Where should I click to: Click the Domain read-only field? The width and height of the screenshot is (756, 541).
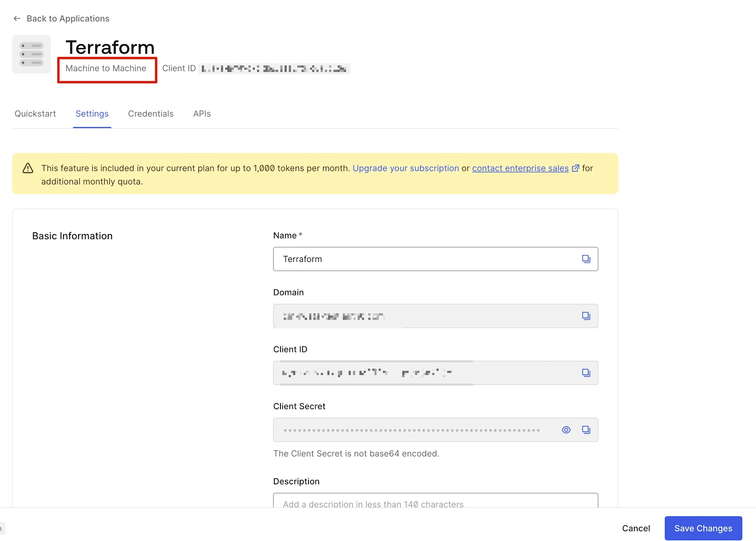(435, 316)
